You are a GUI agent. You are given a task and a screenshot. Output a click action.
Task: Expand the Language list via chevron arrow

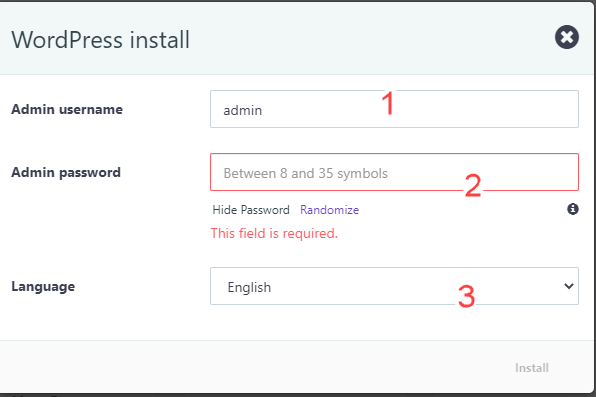[x=569, y=286]
